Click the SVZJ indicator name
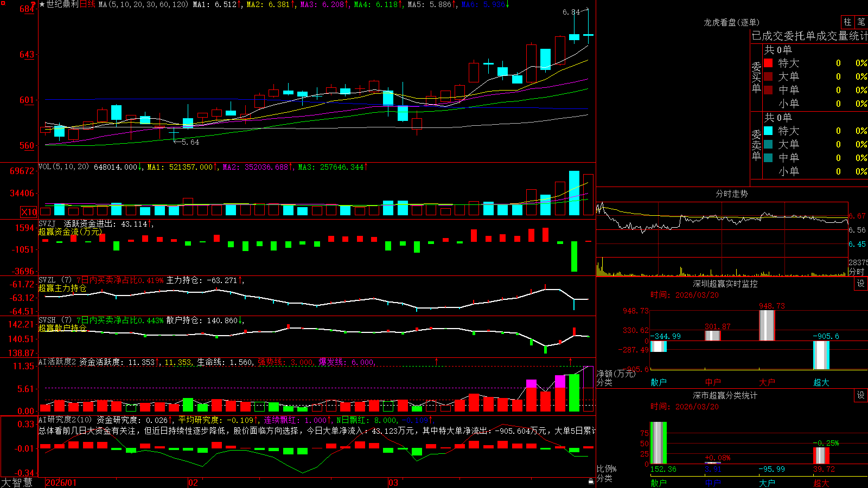 (47, 223)
